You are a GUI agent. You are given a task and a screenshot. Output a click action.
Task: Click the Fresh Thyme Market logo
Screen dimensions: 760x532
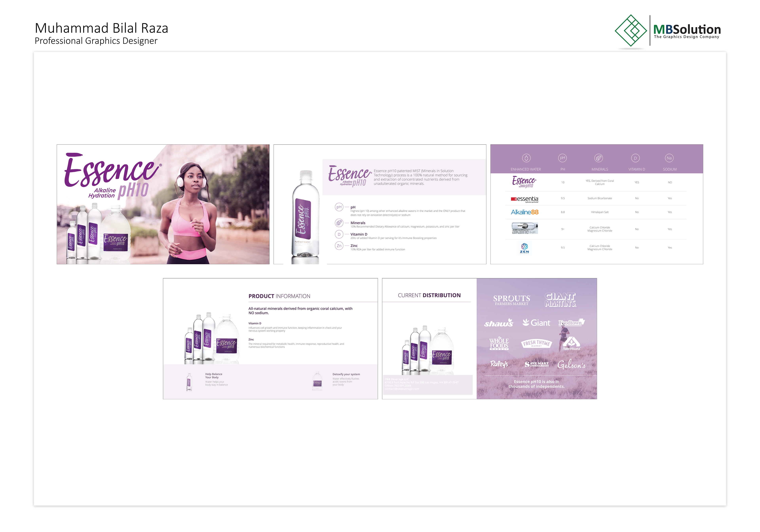coord(537,343)
